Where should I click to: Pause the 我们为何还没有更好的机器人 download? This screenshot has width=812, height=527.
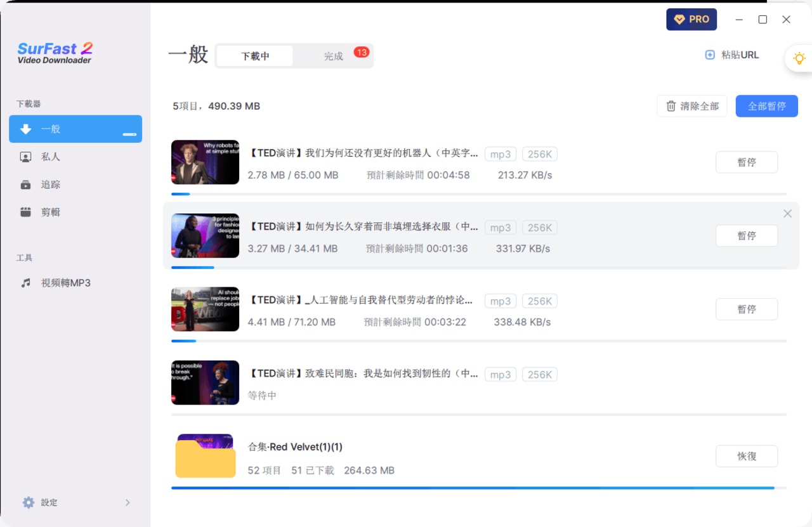(747, 162)
